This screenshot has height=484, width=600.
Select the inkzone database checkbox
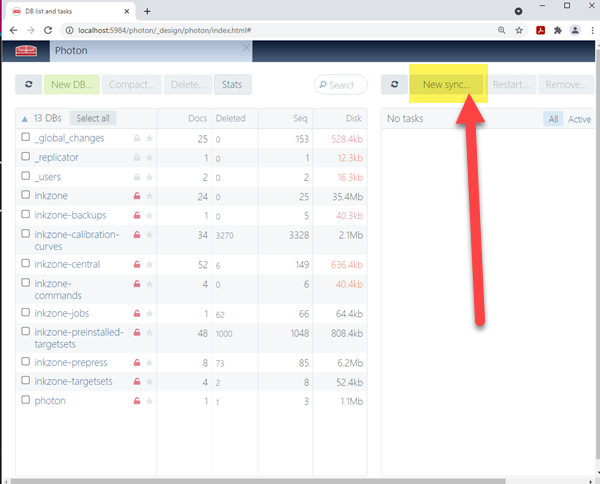(x=26, y=195)
